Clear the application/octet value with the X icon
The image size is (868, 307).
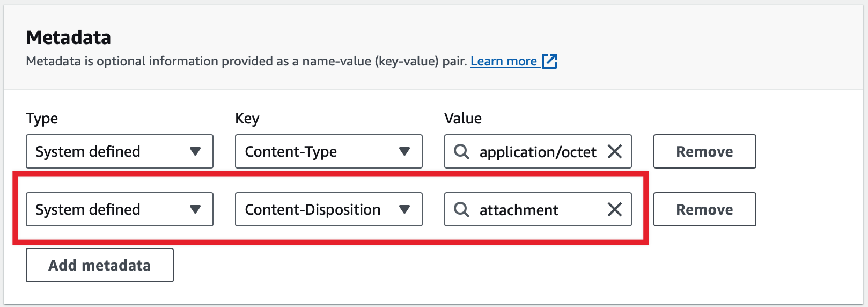coord(615,152)
